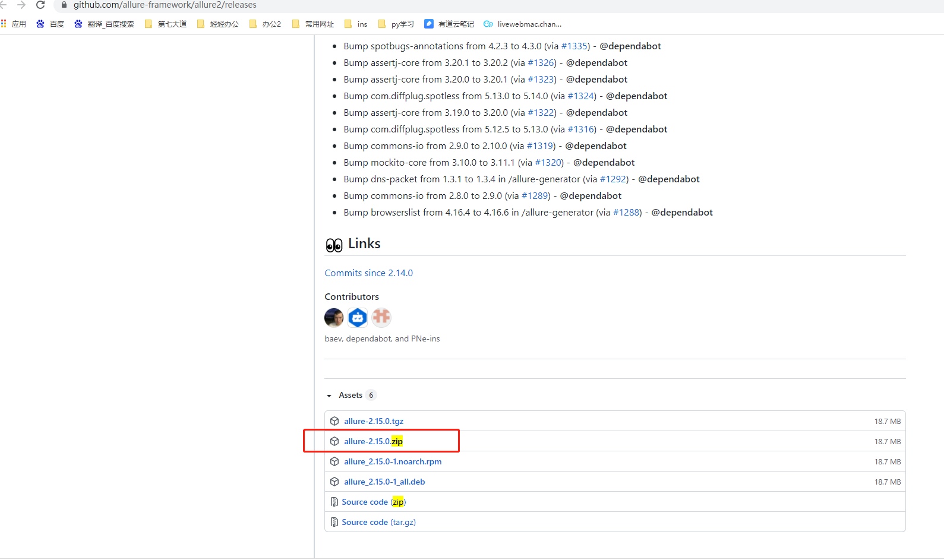The image size is (944, 560).
Task: Open the 第七大道 bookmark folder
Action: click(166, 24)
